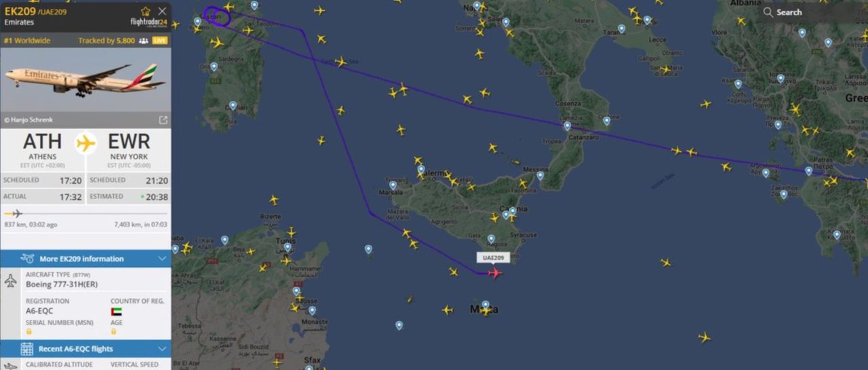Click the EWR New York arrival airport
This screenshot has height=370, width=868.
[129, 146]
